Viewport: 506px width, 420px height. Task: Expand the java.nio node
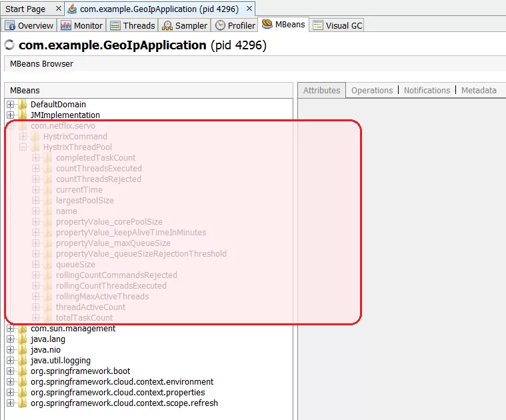pyautogui.click(x=10, y=350)
